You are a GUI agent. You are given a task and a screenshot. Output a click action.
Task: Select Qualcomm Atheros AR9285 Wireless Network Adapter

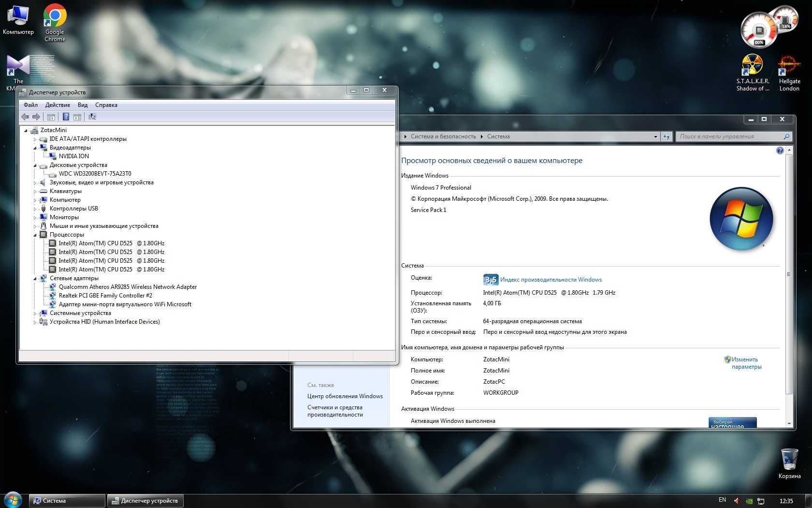coord(128,287)
